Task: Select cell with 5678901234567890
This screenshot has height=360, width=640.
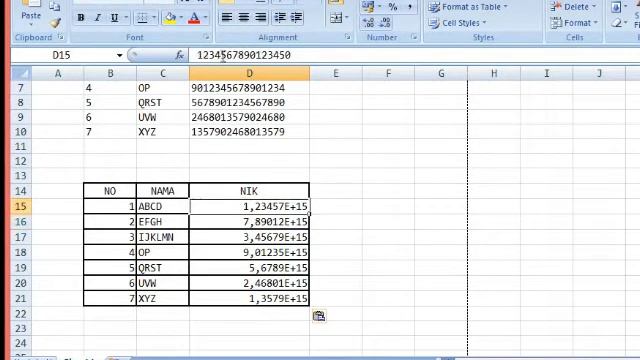Action: [249, 102]
